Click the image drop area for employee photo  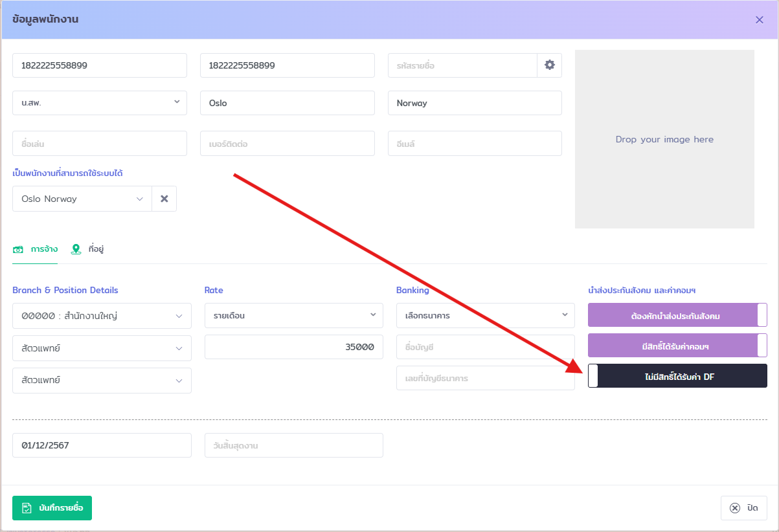664,139
